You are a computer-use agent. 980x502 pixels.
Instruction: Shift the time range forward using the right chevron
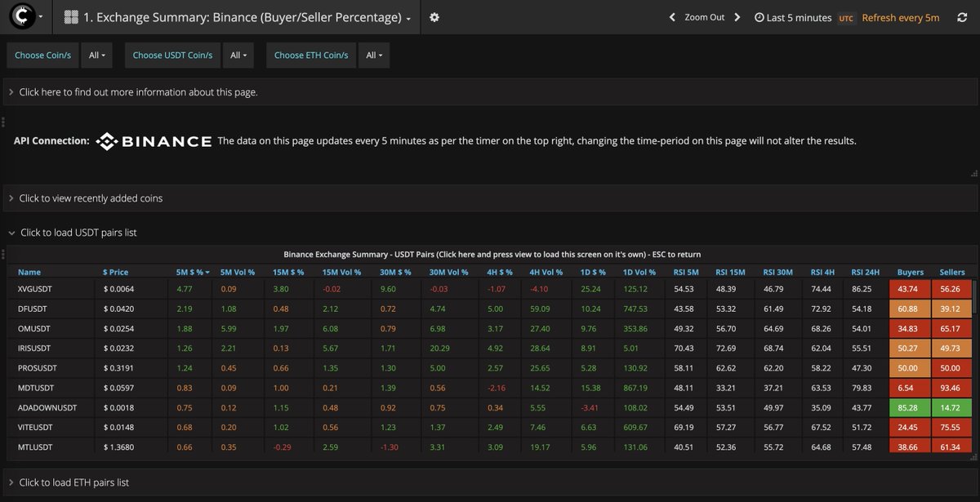[737, 16]
